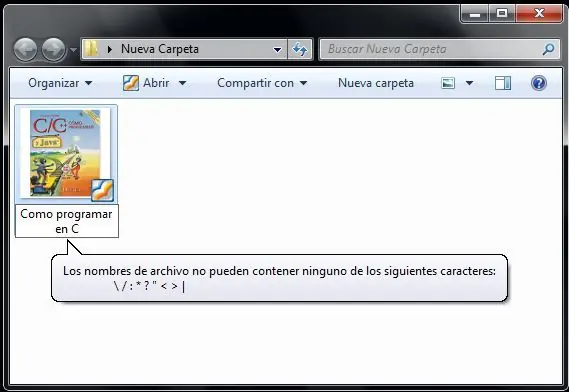
Task: Click the Abrir program icon
Action: pos(131,83)
